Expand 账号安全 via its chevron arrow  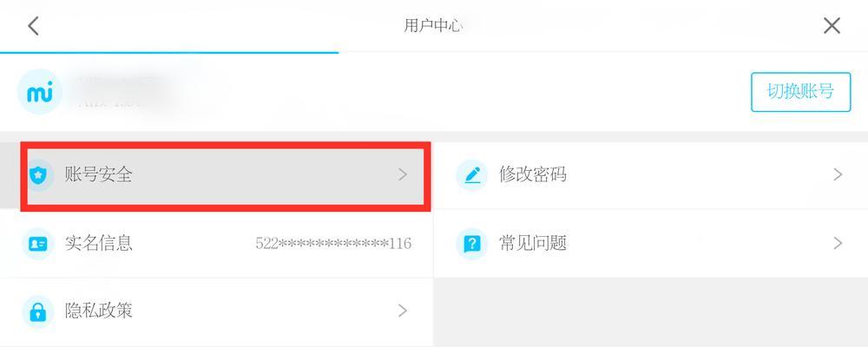[x=403, y=175]
